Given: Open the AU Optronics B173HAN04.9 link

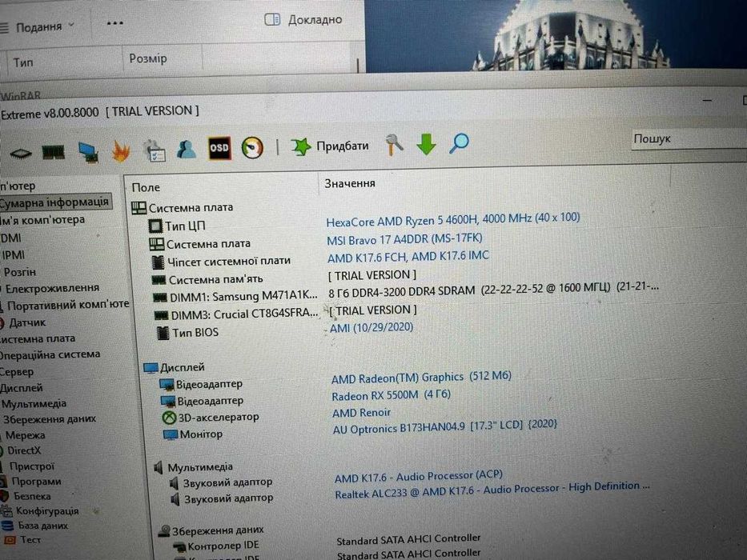Looking at the screenshot, I should tap(444, 426).
